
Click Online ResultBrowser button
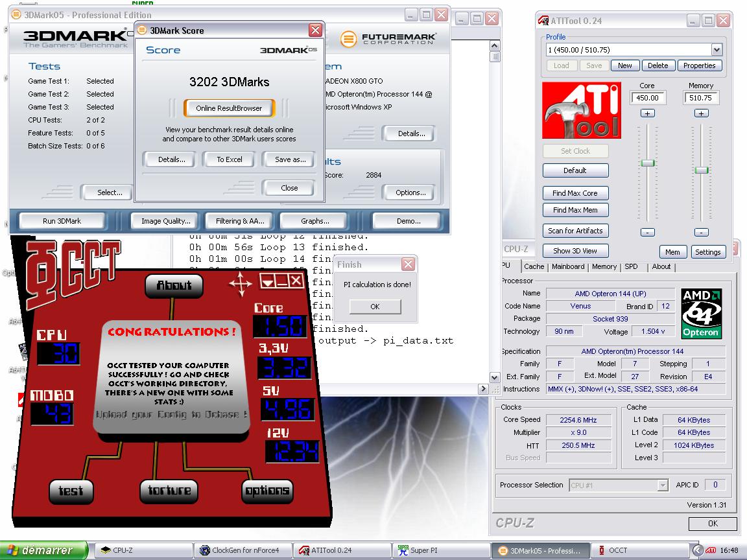coord(229,108)
